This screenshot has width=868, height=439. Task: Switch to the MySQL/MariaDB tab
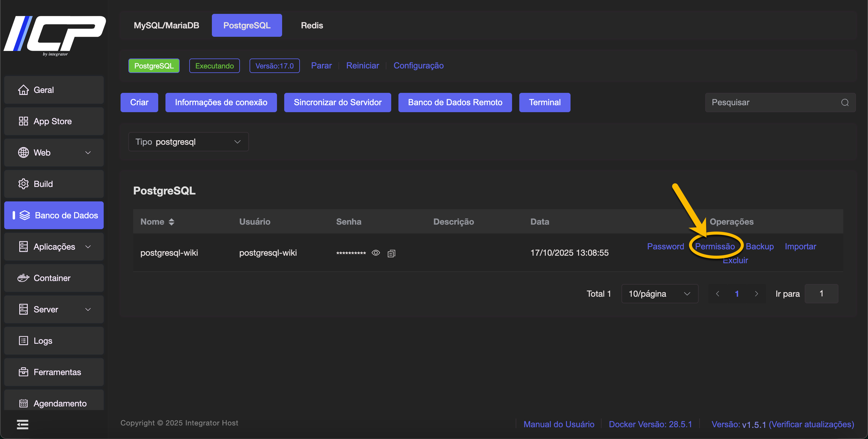pyautogui.click(x=166, y=26)
